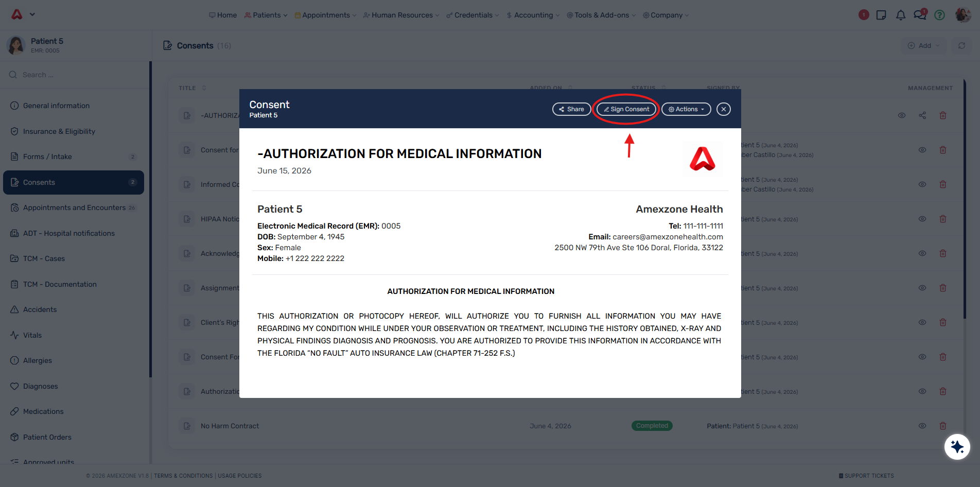Open the user profile avatar
The width and height of the screenshot is (980, 487).
[x=962, y=15]
